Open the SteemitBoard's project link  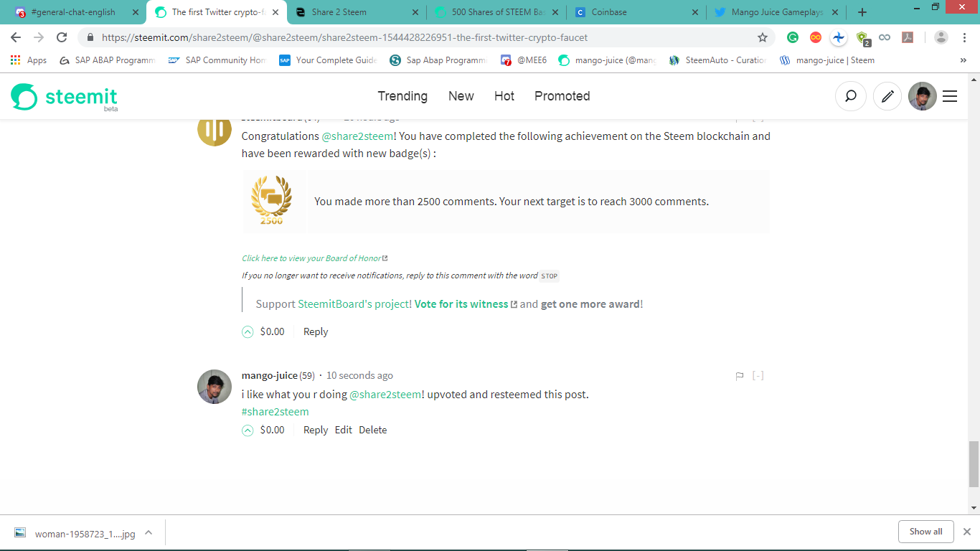(354, 304)
